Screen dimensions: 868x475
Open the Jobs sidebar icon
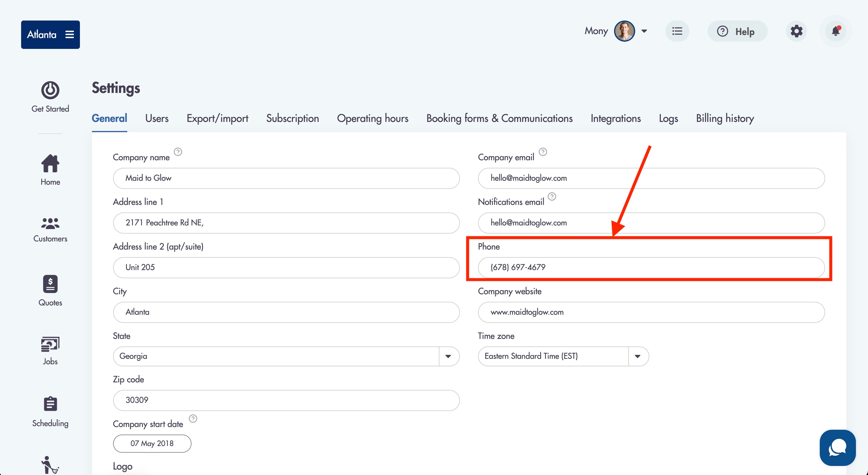click(x=50, y=344)
